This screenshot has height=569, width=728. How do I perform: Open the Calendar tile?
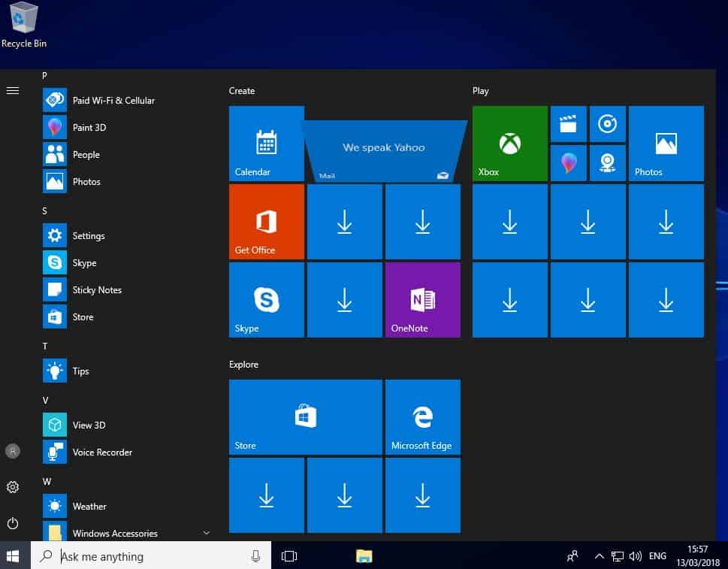click(x=267, y=144)
